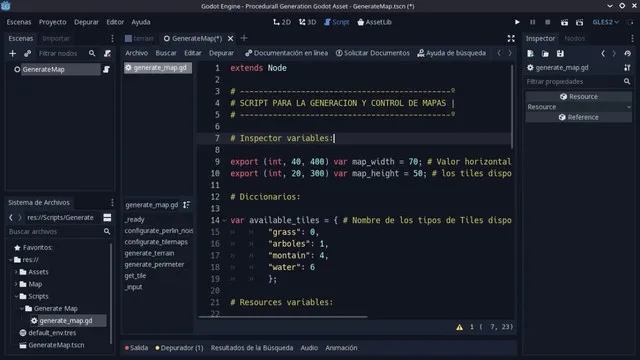
Task: Open the Salida output panel
Action: [136, 348]
